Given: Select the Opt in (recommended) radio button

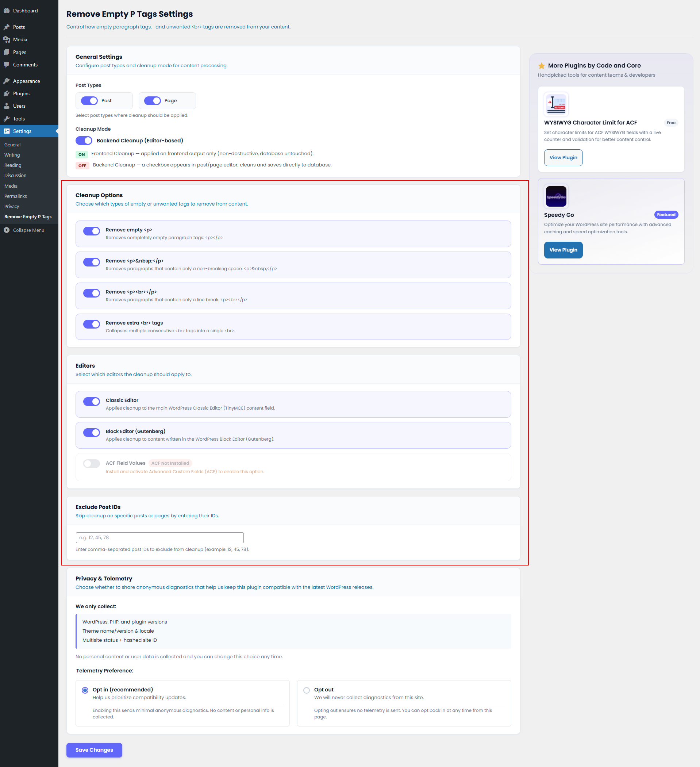Looking at the screenshot, I should [85, 690].
